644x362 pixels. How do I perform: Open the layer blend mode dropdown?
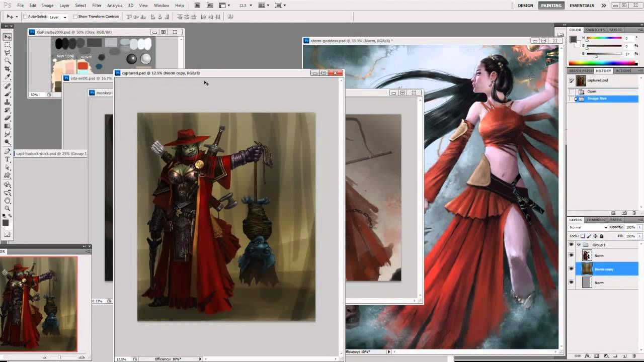pos(588,227)
